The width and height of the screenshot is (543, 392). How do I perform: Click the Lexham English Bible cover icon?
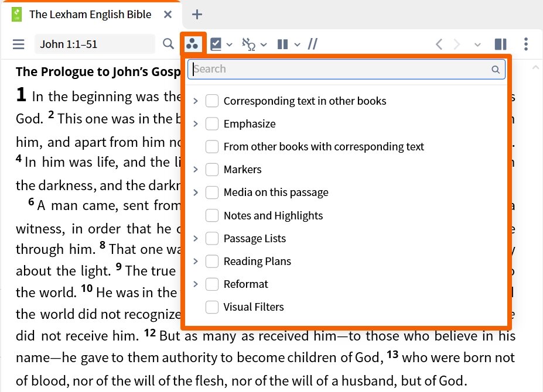coord(16,15)
